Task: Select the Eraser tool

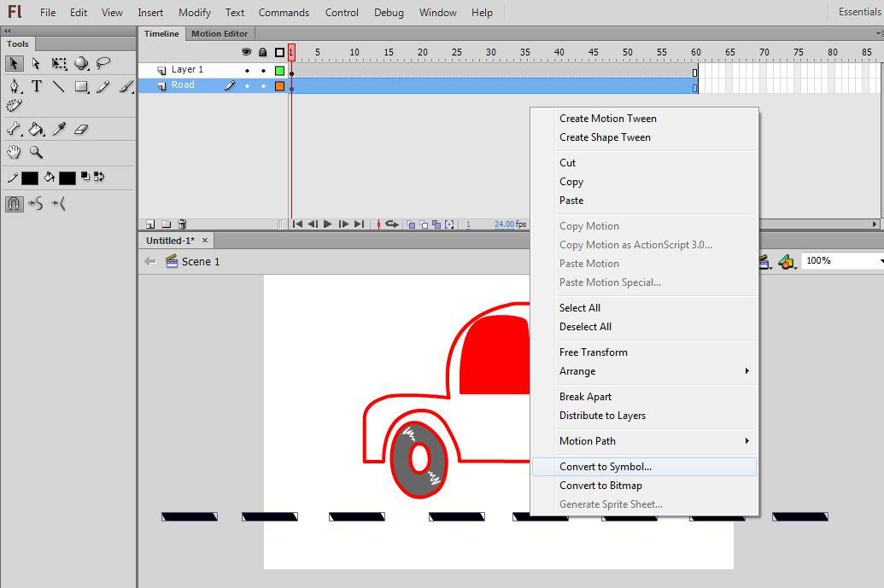Action: click(x=81, y=130)
